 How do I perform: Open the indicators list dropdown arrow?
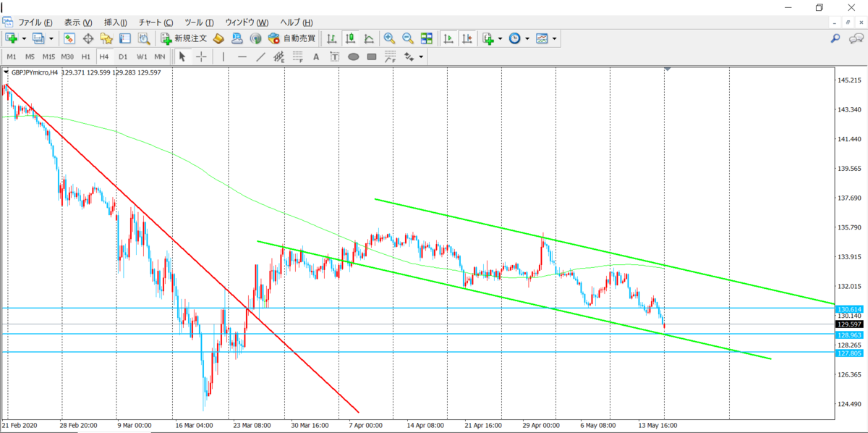pyautogui.click(x=500, y=38)
